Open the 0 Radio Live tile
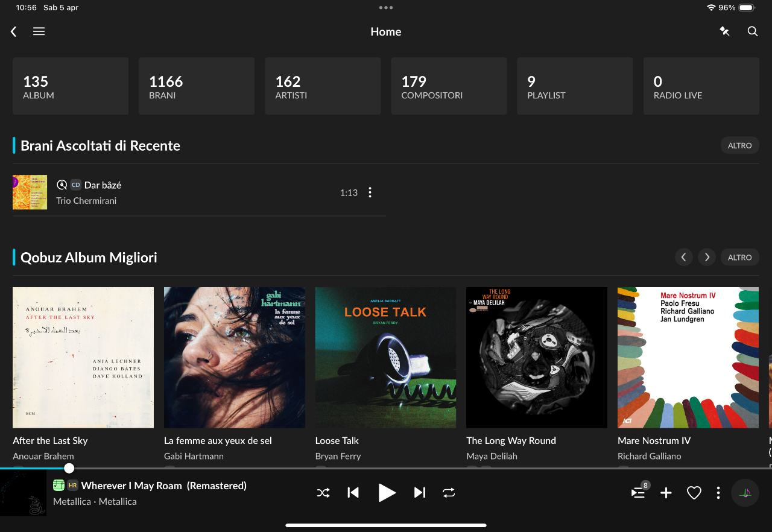The height and width of the screenshot is (532, 772). 701,86
